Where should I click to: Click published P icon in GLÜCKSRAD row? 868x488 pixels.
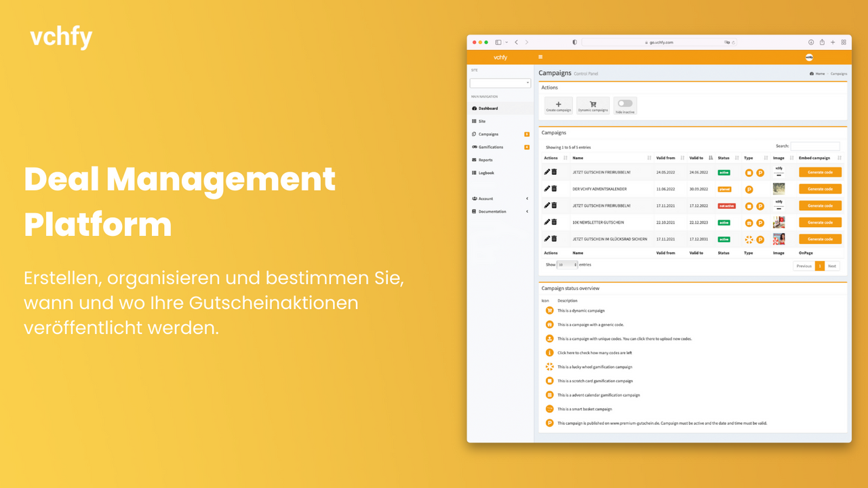[760, 239]
